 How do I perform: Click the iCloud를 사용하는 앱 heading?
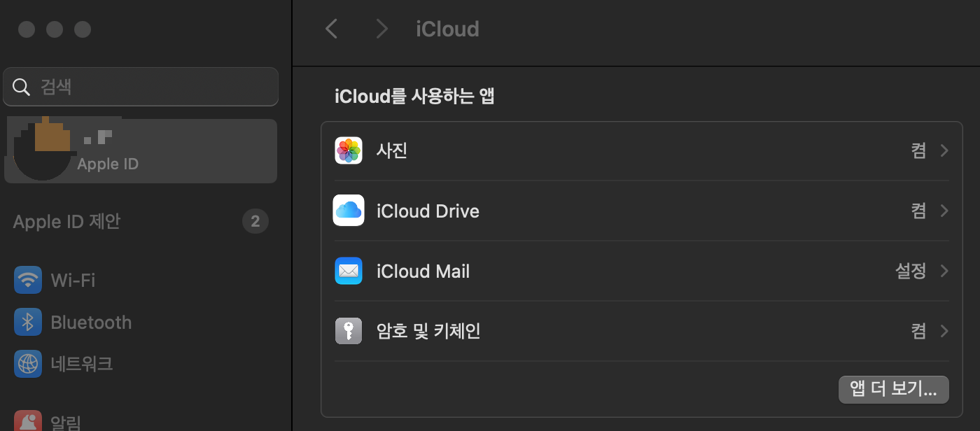[x=414, y=97]
